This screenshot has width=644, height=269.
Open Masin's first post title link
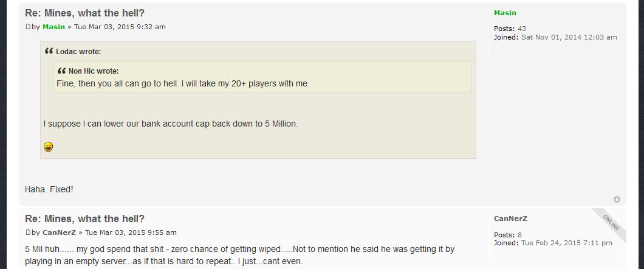point(84,13)
